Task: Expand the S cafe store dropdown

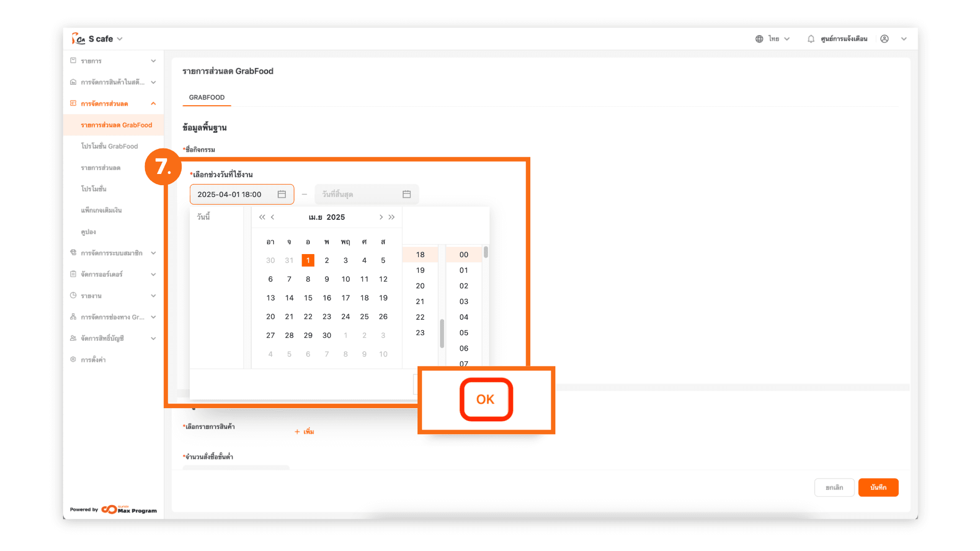Action: click(120, 39)
